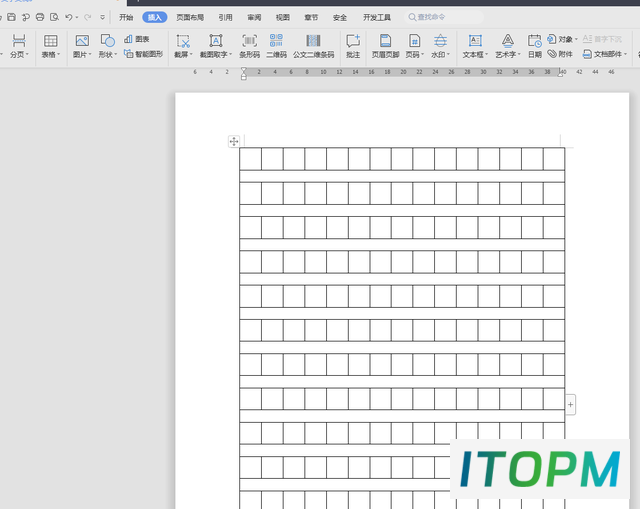Expand the 截屏 dropdown arrow
The height and width of the screenshot is (509, 640).
[x=191, y=54]
